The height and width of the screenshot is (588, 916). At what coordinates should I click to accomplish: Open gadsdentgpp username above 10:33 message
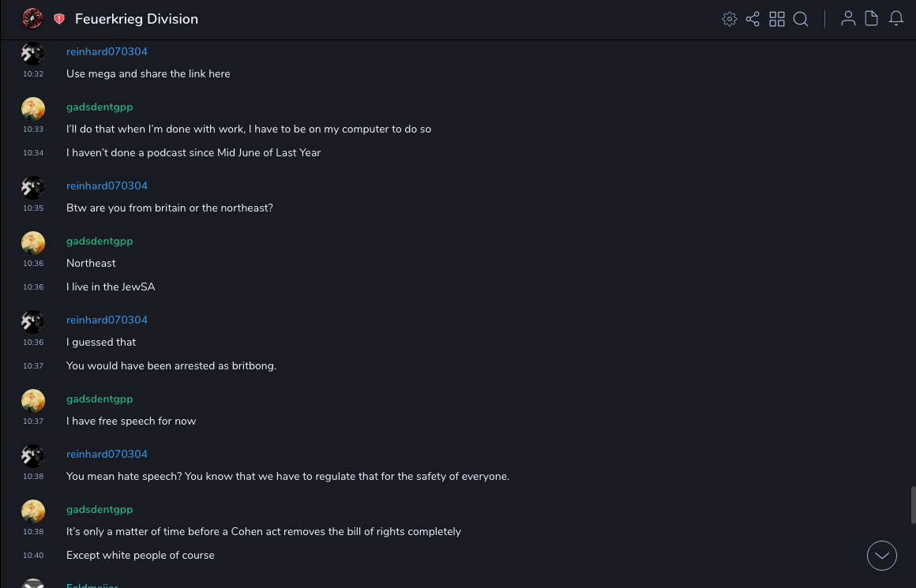pyautogui.click(x=99, y=107)
